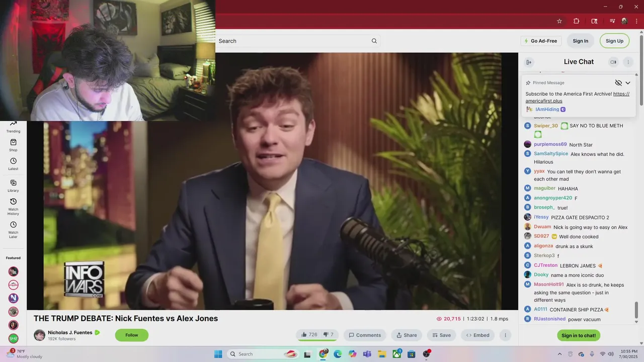Open Live Chat more options menu
Viewport: 644px width, 362px height.
(x=628, y=62)
